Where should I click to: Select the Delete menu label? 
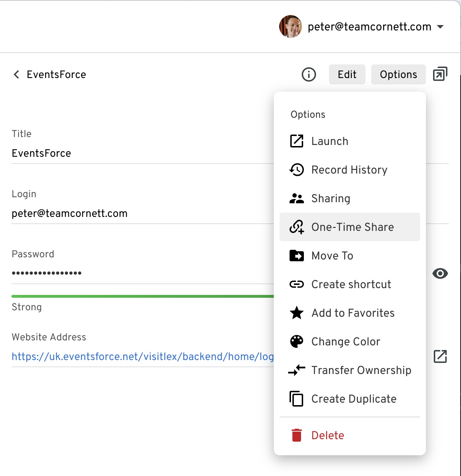click(327, 435)
